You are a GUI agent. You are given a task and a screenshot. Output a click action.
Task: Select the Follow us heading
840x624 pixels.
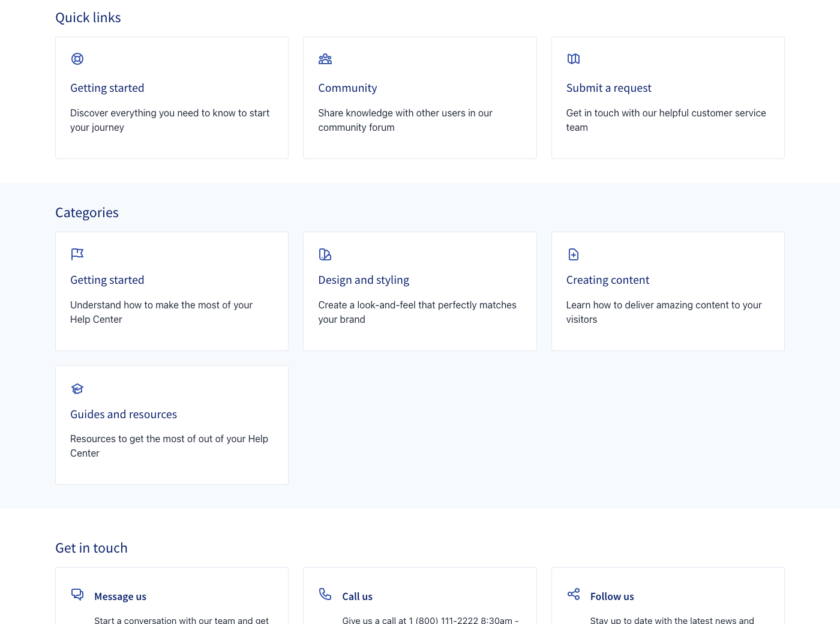(x=611, y=596)
